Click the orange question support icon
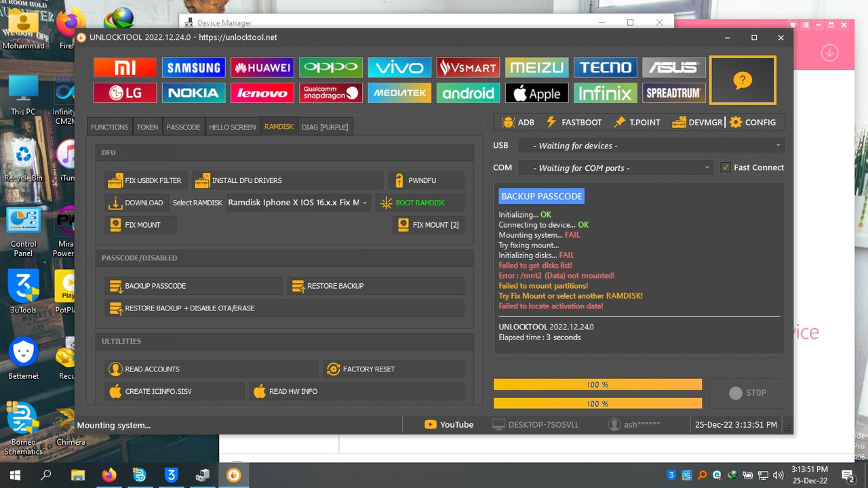This screenshot has height=488, width=868. coord(743,79)
